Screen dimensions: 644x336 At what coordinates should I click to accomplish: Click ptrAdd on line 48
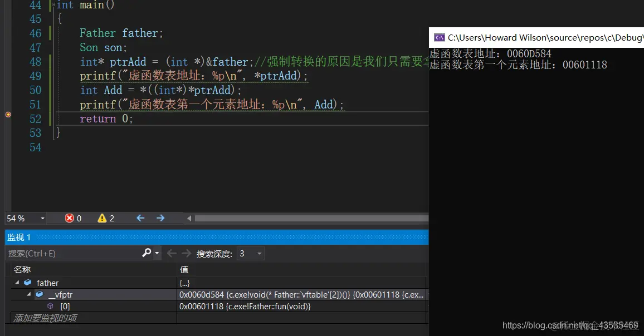tap(128, 62)
